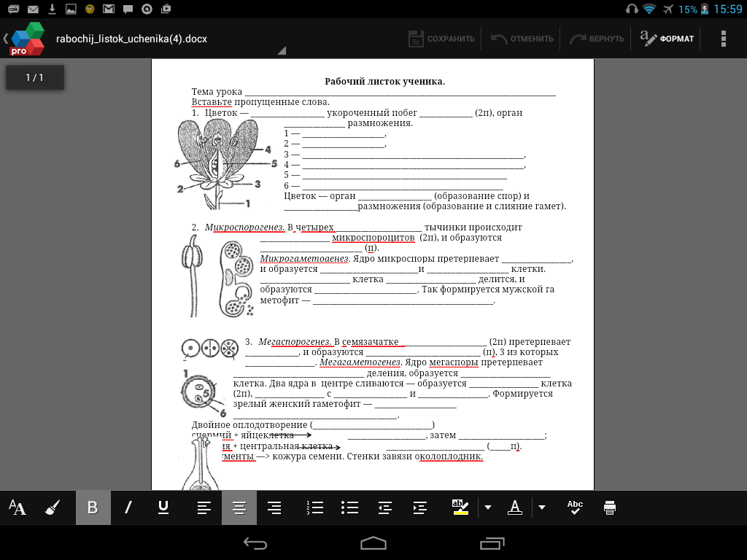Print the document
This screenshot has height=560, width=747.
[x=610, y=507]
